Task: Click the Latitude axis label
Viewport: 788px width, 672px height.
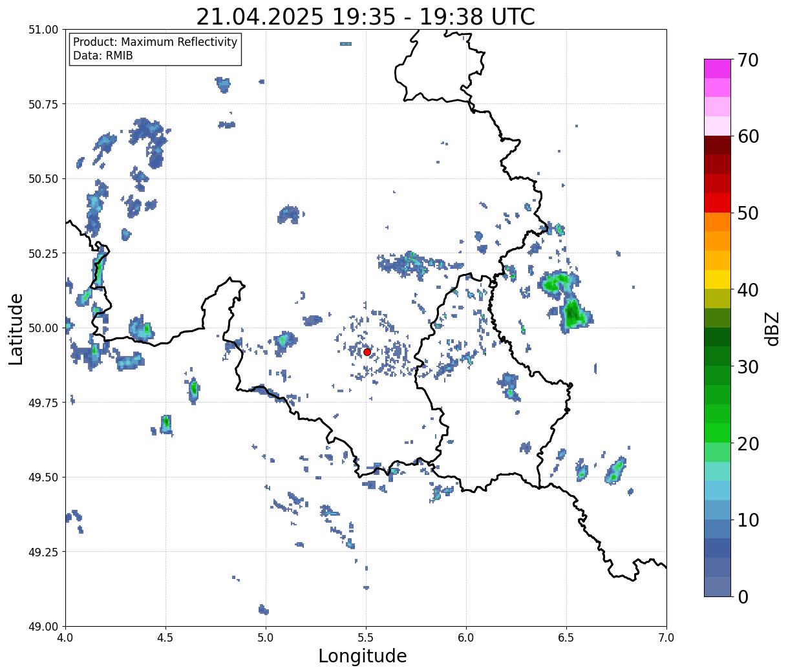Action: click(16, 328)
